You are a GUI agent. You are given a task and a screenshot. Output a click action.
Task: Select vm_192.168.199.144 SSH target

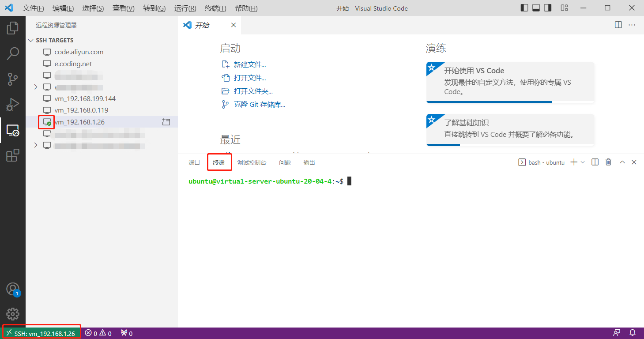coord(85,98)
